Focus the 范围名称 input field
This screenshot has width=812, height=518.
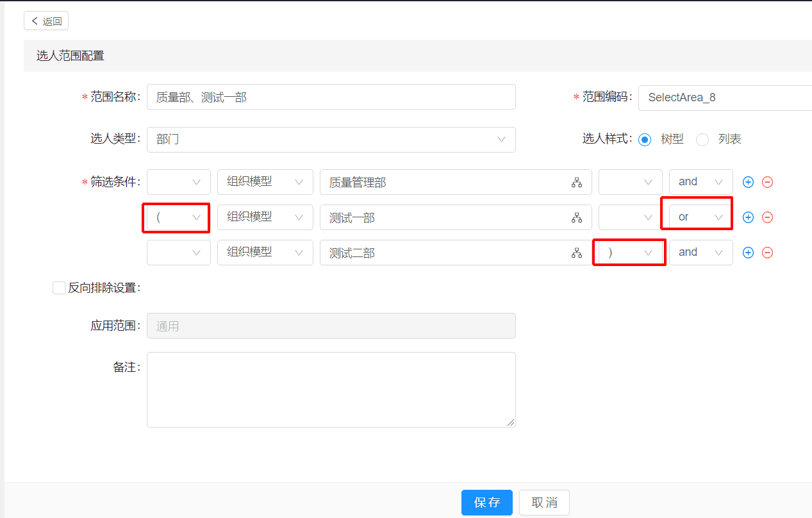(x=331, y=97)
